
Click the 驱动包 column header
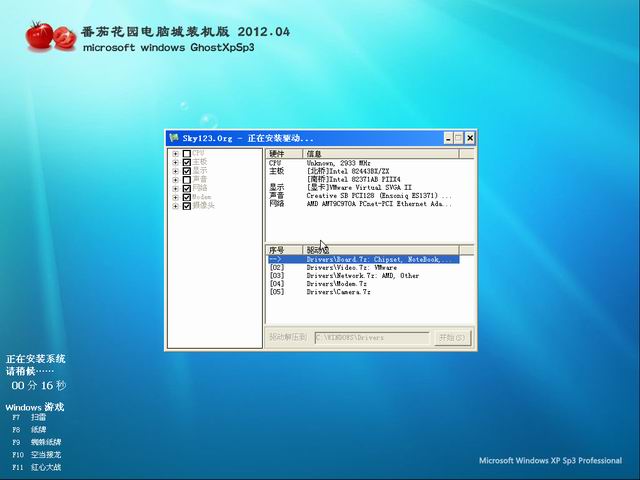381,250
